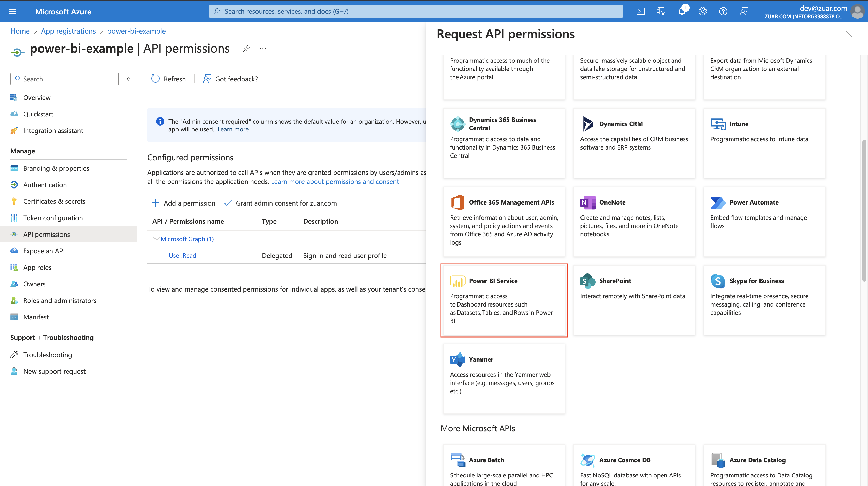Click the Request API permissions panel scrollbar
868x486 pixels.
click(864, 210)
